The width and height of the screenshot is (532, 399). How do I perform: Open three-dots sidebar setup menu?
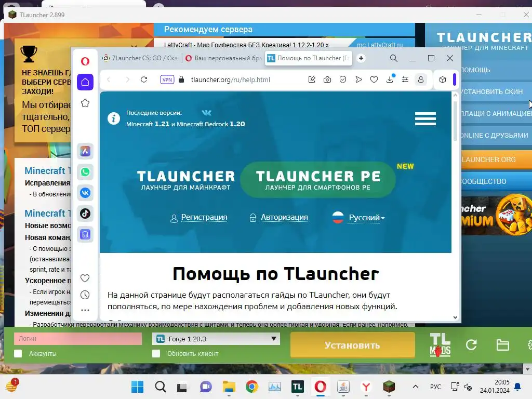85,310
